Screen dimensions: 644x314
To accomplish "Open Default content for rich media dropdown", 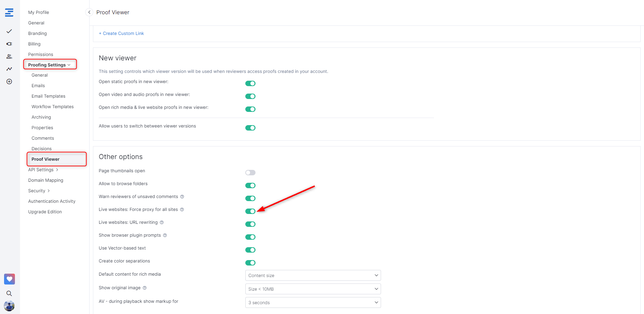I will point(312,275).
